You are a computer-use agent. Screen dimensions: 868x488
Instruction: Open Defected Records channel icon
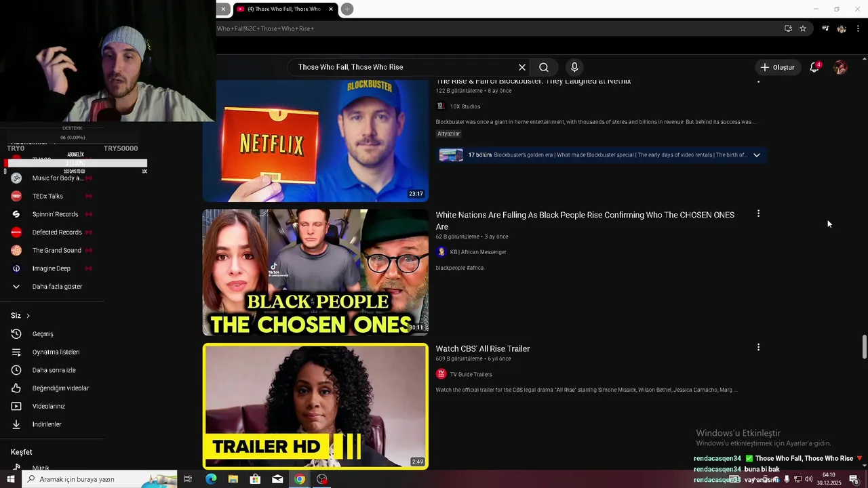point(16,232)
